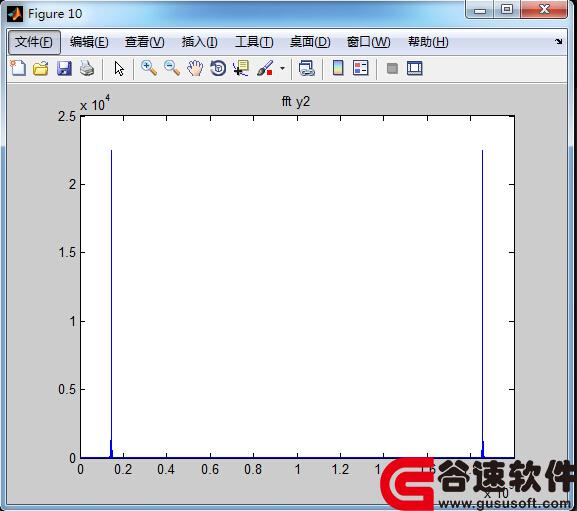The width and height of the screenshot is (577, 511).
Task: Enable the Rotate 3D tool
Action: pos(218,68)
